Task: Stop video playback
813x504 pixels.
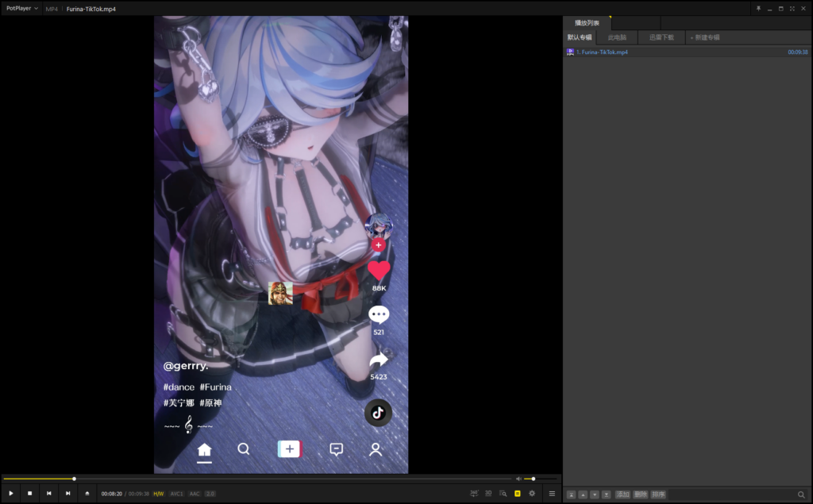Action: coord(30,494)
